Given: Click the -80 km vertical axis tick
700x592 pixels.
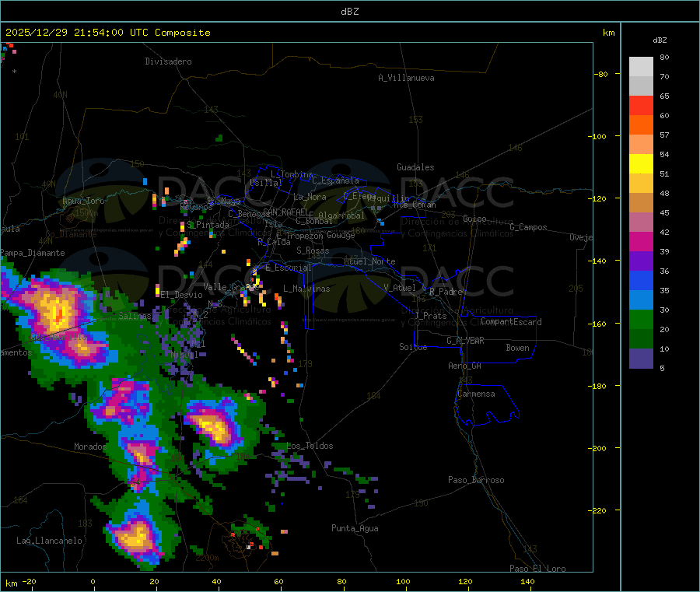Looking at the screenshot, I should coord(601,74).
